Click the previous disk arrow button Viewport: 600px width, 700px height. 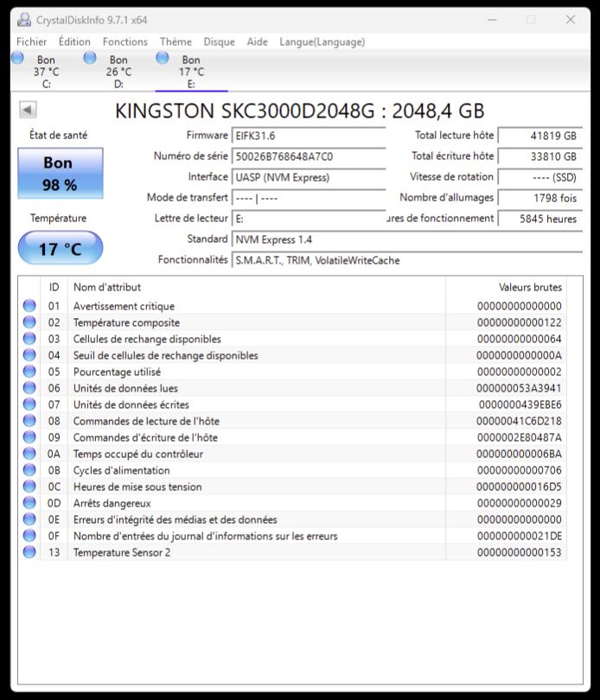[28, 110]
